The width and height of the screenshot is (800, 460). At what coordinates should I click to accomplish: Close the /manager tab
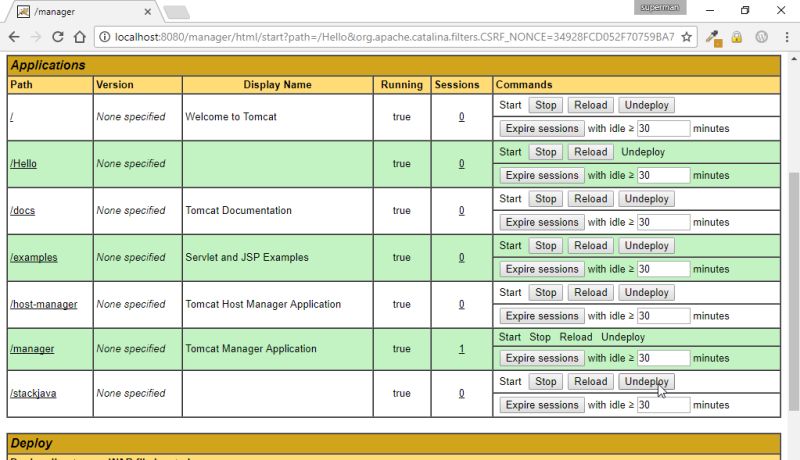click(x=147, y=11)
